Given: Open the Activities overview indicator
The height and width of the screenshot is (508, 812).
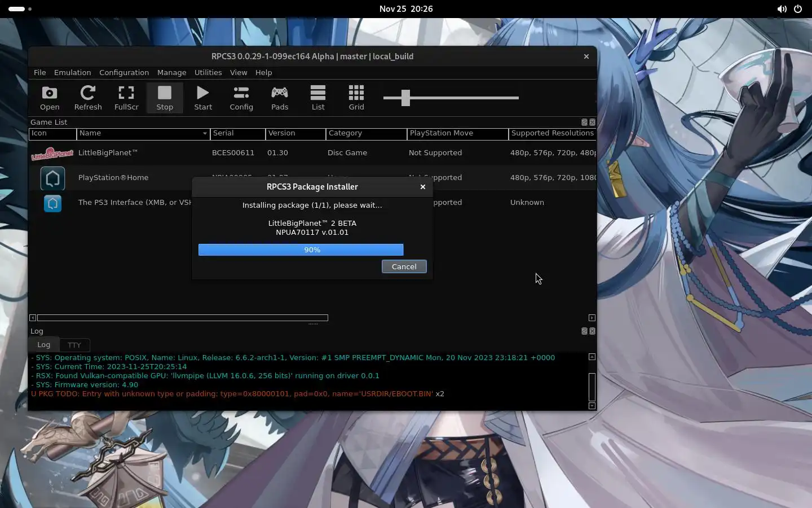Looking at the screenshot, I should pyautogui.click(x=20, y=9).
